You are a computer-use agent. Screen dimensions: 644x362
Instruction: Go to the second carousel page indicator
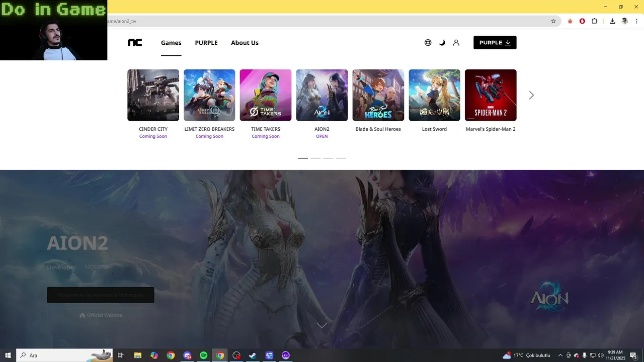pos(315,158)
